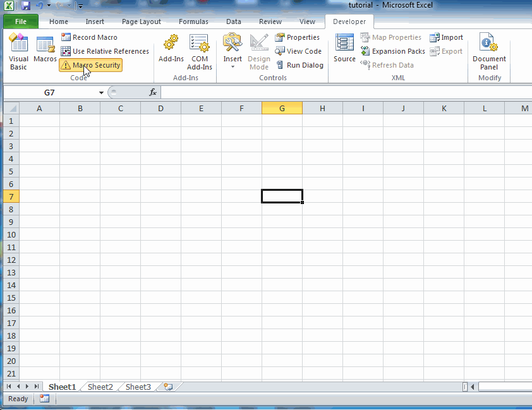This screenshot has height=410, width=532.
Task: Switch to the View tab
Action: [307, 21]
